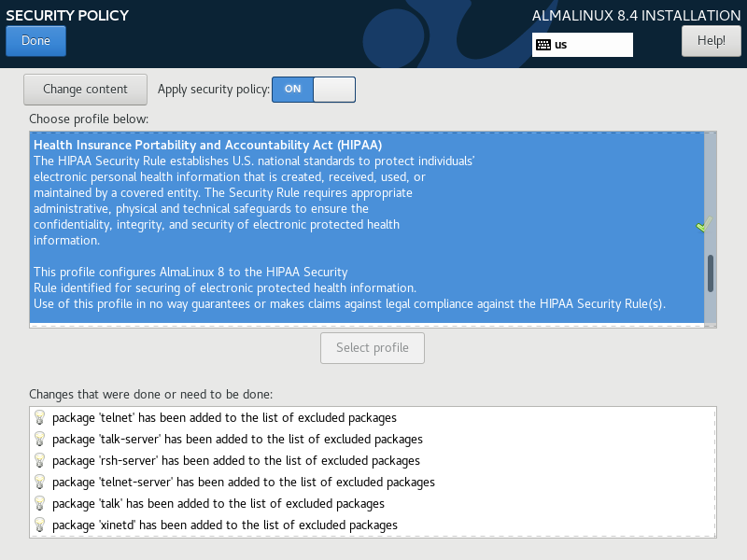This screenshot has width=747, height=560.
Task: Click the green checkmark on HIPAA profile
Action: click(x=704, y=225)
